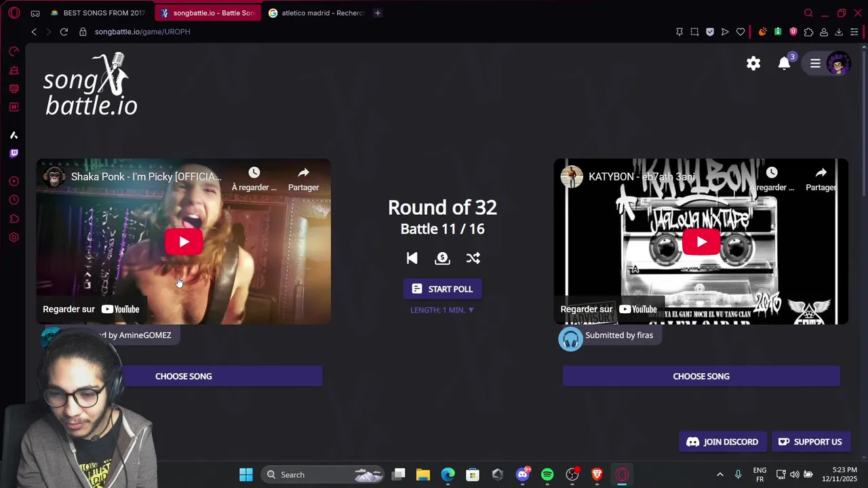This screenshot has height=488, width=868.
Task: Open the taskbar clock and date
Action: pyautogui.click(x=839, y=474)
